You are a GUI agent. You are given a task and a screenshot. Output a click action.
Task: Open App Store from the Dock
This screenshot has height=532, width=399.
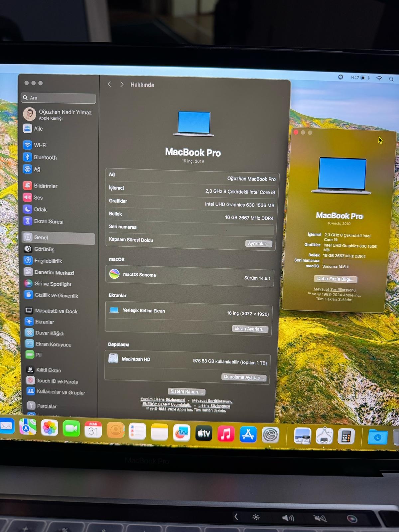click(248, 434)
